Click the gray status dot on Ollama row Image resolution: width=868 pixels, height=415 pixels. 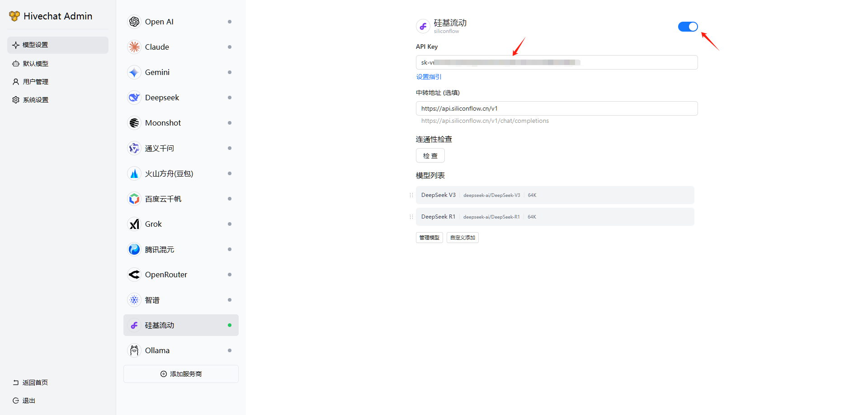[230, 350]
